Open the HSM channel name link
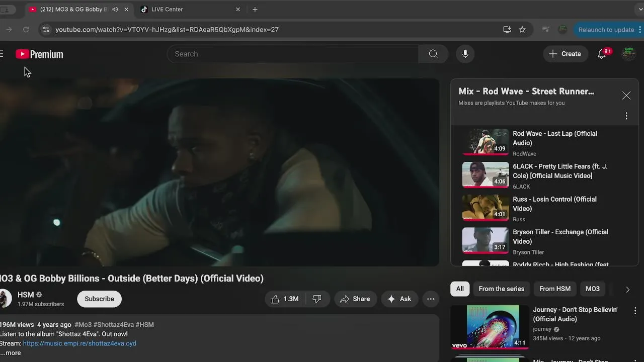 click(26, 295)
